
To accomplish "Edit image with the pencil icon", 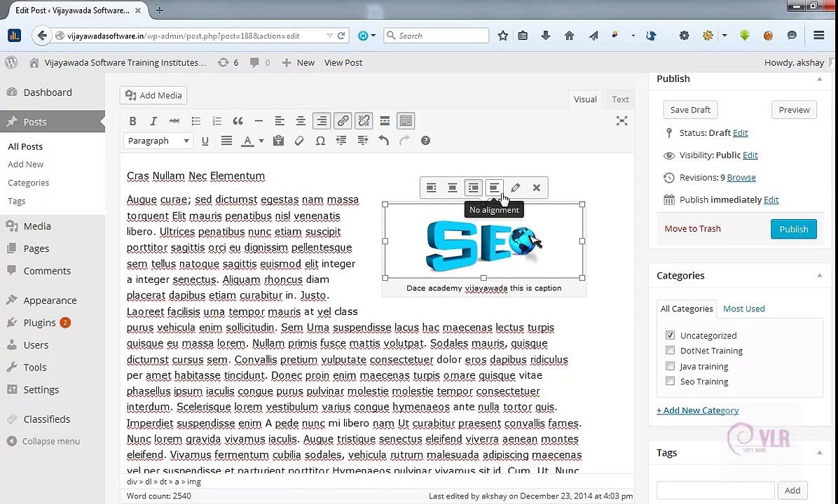I will 515,188.
